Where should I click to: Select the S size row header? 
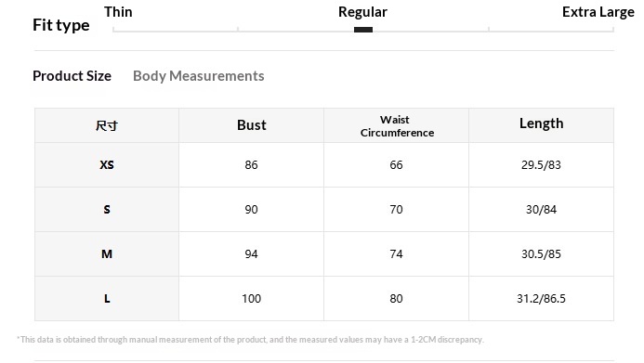pos(107,210)
